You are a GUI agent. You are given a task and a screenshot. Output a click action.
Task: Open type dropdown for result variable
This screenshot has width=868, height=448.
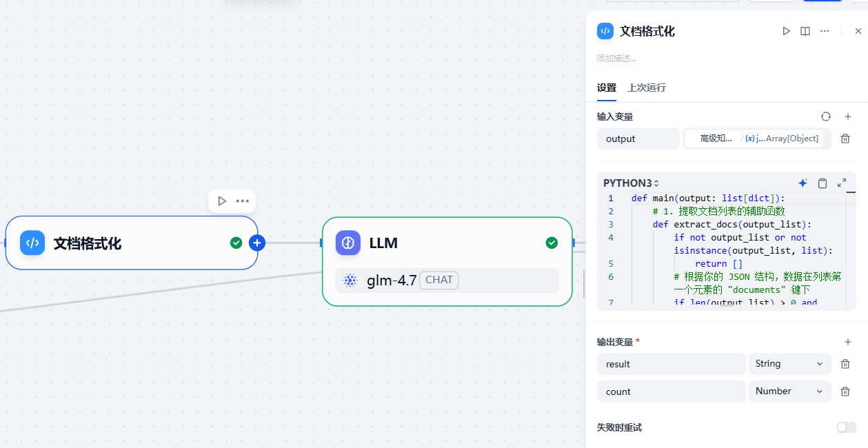pos(789,364)
